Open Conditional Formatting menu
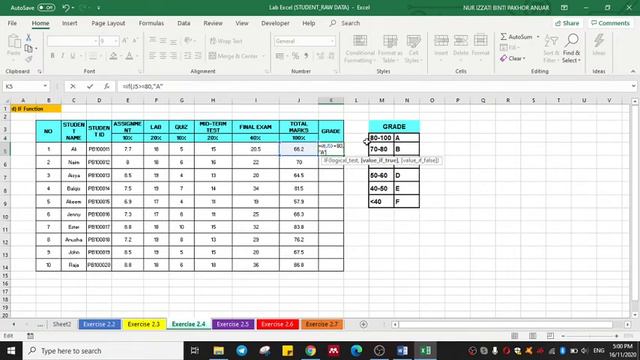The height and width of the screenshot is (360, 640). coord(360,49)
